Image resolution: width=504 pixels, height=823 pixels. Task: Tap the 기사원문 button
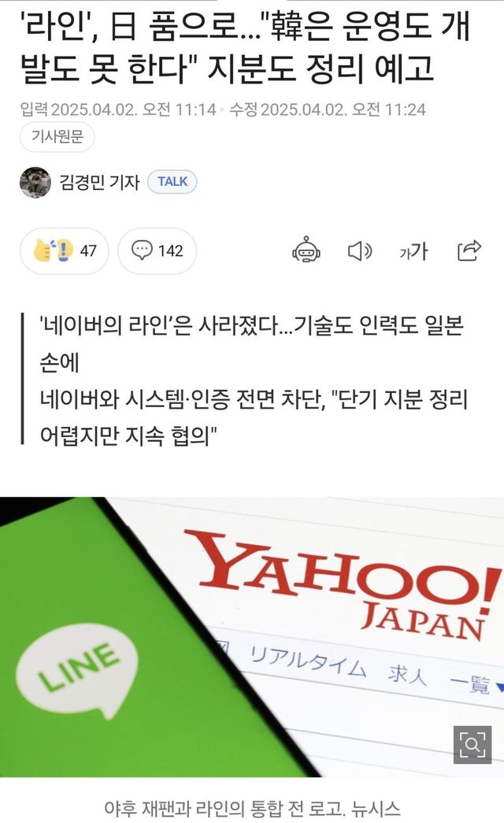coord(57,137)
